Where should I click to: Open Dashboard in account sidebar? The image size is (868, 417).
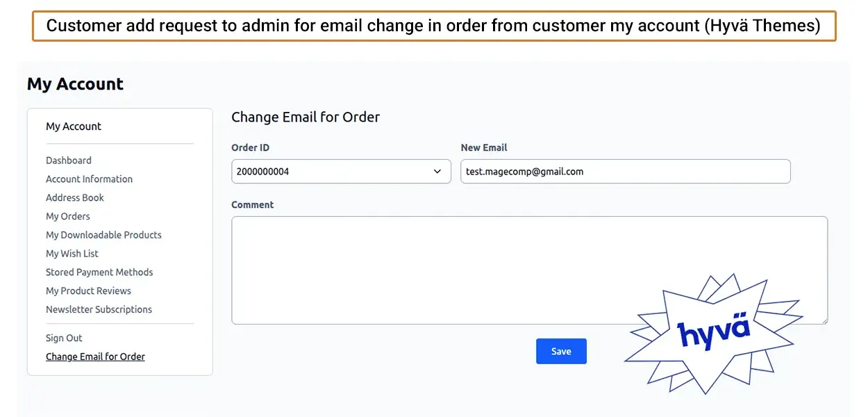click(x=69, y=161)
